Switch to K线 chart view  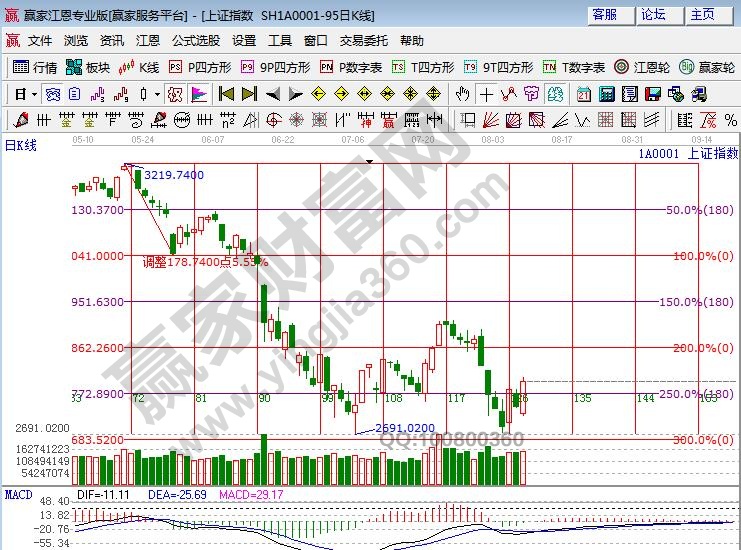click(139, 67)
